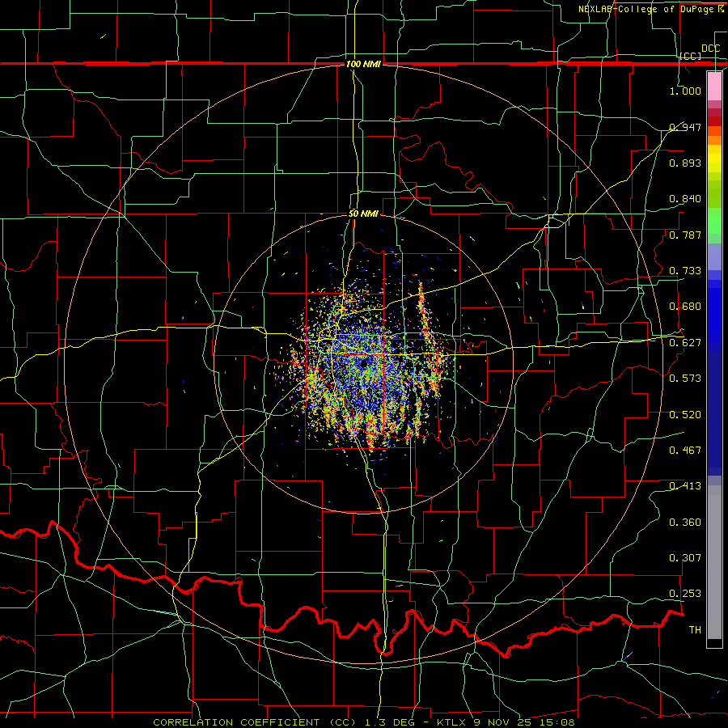This screenshot has width=728, height=728.
Task: Click the 0.680 scale value
Action: 685,306
